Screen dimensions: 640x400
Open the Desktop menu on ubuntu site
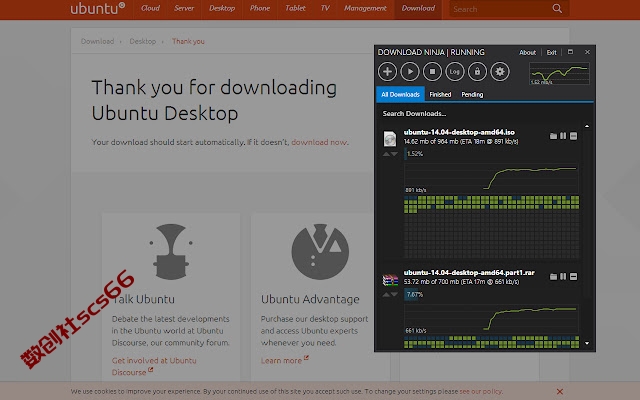(x=222, y=8)
